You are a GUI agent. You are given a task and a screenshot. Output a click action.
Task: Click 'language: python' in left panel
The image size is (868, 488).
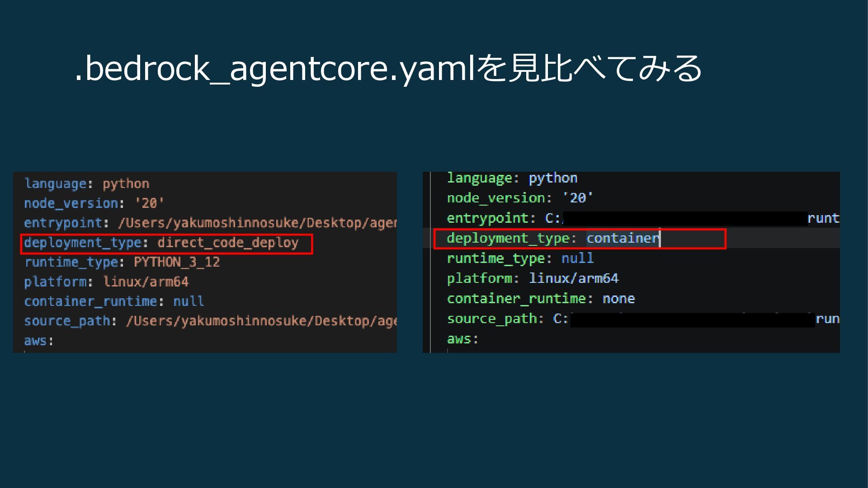[x=86, y=184]
